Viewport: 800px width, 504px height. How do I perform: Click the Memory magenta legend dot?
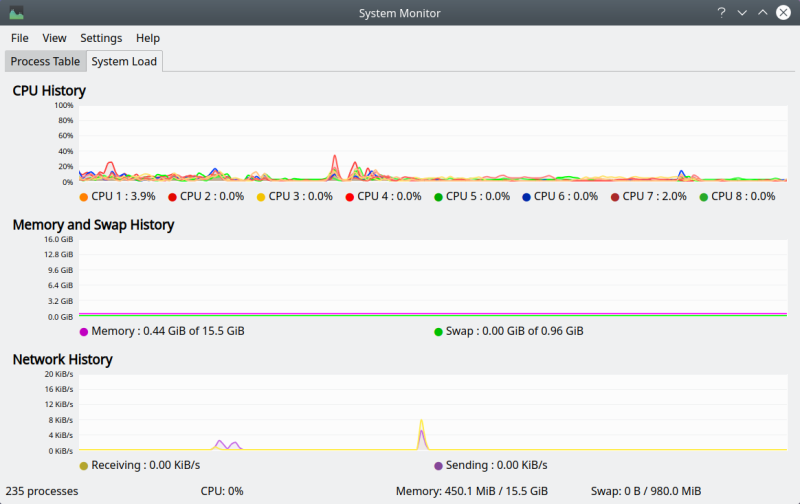pos(84,332)
